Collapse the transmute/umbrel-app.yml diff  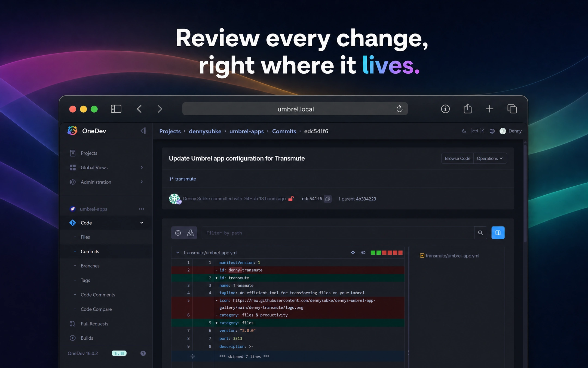point(177,253)
